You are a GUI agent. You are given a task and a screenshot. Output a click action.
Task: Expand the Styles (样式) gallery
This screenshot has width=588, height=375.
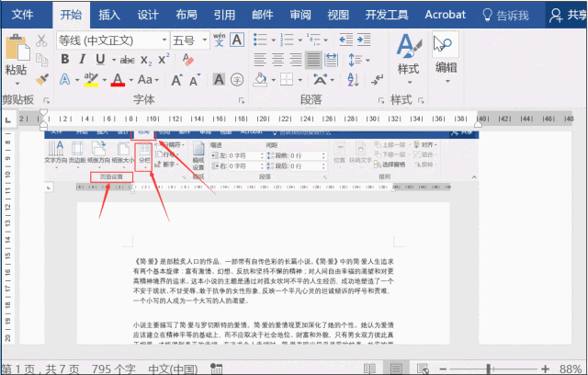point(409,59)
